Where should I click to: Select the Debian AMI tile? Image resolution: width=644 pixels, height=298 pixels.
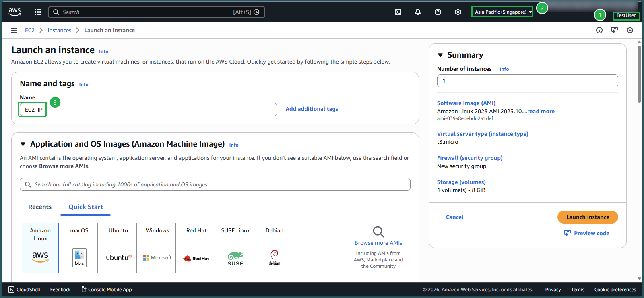point(275,248)
